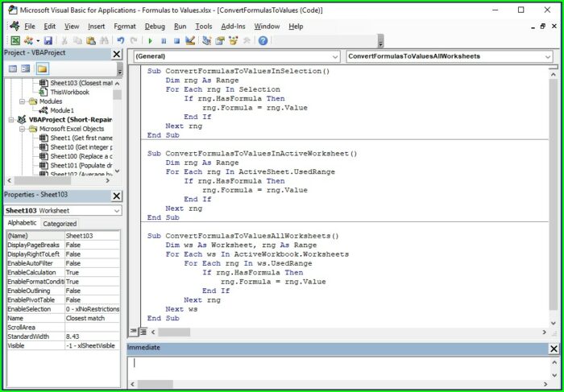Screen dimensions: 564x392
Task: Select Sheet101 (Populate dr) tree item
Action: 81,166
